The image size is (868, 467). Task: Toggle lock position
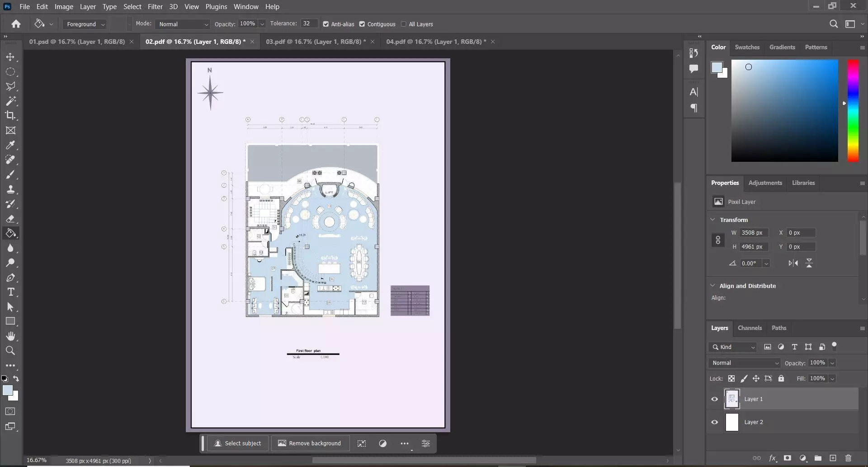[756, 378]
